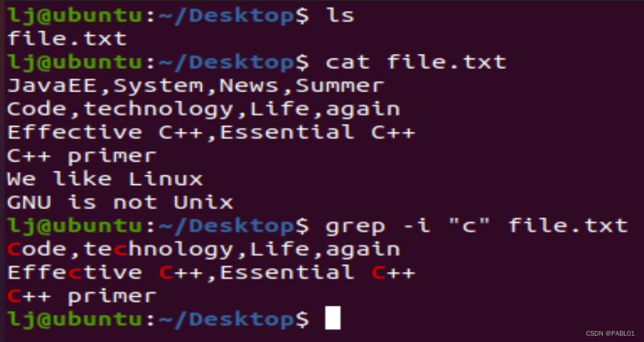Image resolution: width=644 pixels, height=342 pixels.
Task: Click 'Effective C++' in the cat output
Action: click(105, 133)
